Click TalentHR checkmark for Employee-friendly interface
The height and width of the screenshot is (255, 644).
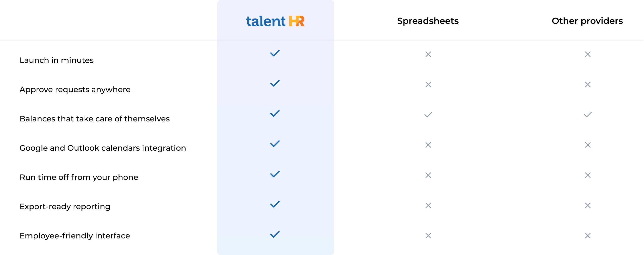coord(275,234)
